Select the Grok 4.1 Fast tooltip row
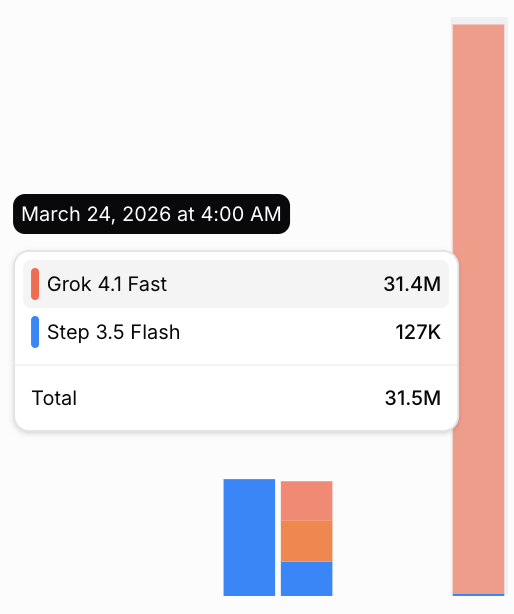The height and width of the screenshot is (614, 514). (236, 284)
